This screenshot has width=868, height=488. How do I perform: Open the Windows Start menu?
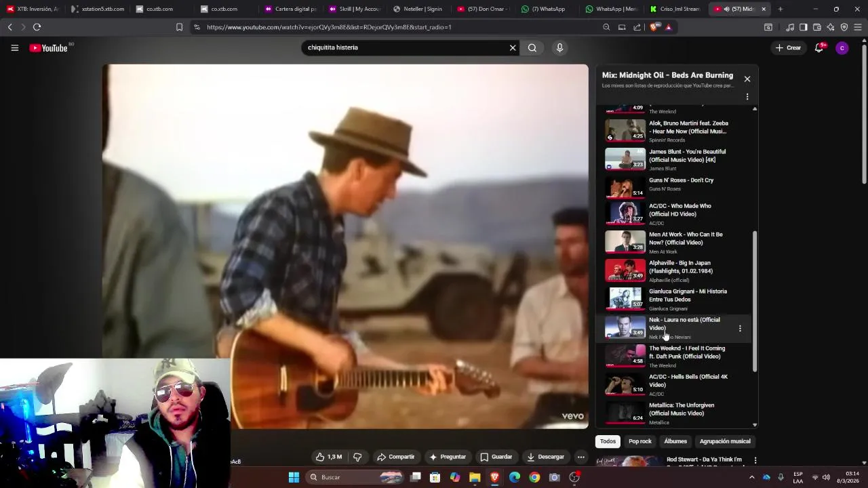[294, 477]
